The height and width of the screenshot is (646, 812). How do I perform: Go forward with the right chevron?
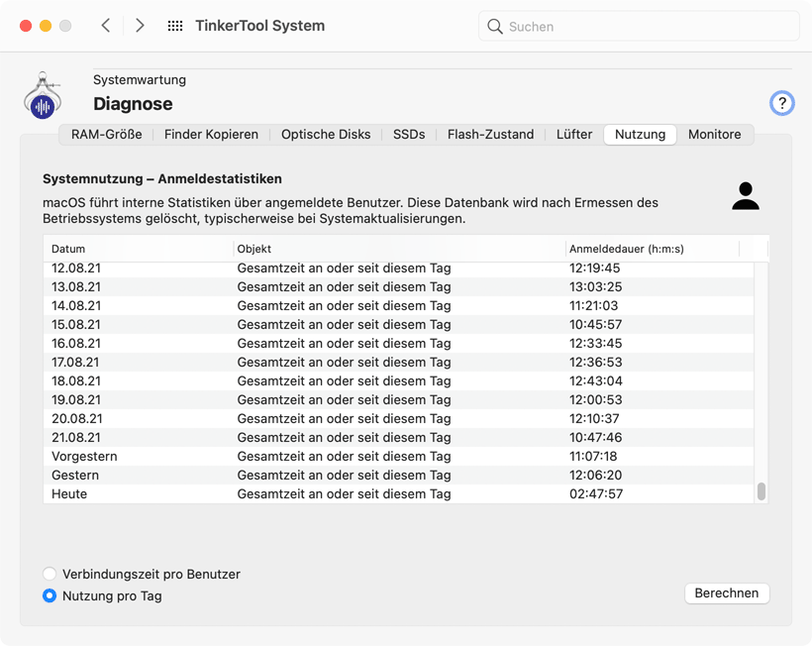click(140, 26)
